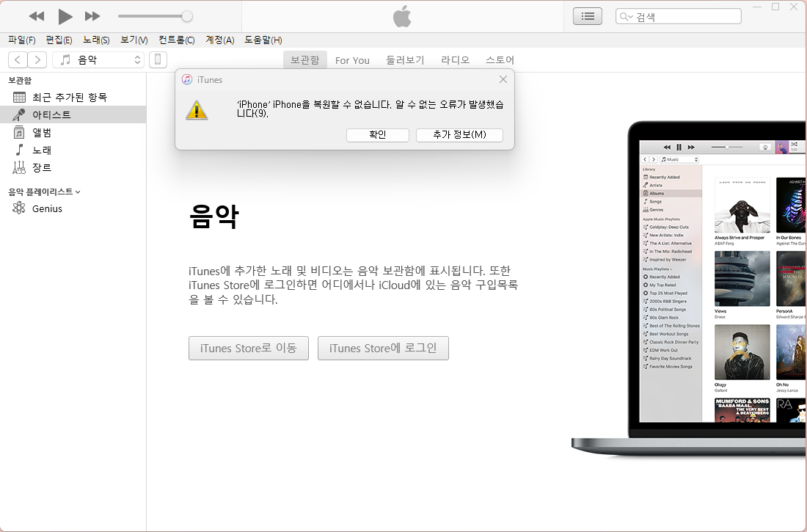This screenshot has height=532, width=807.
Task: Click the volume slider knob
Action: coord(187,16)
